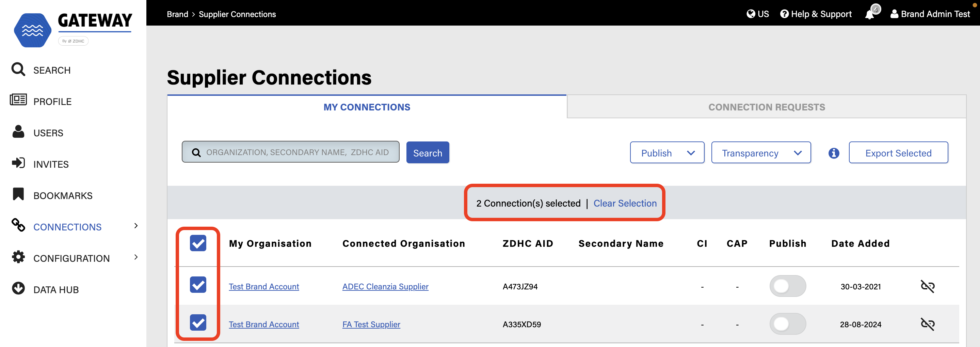Uncheck the select-all checkbox in table header
The height and width of the screenshot is (347, 980).
tap(198, 243)
